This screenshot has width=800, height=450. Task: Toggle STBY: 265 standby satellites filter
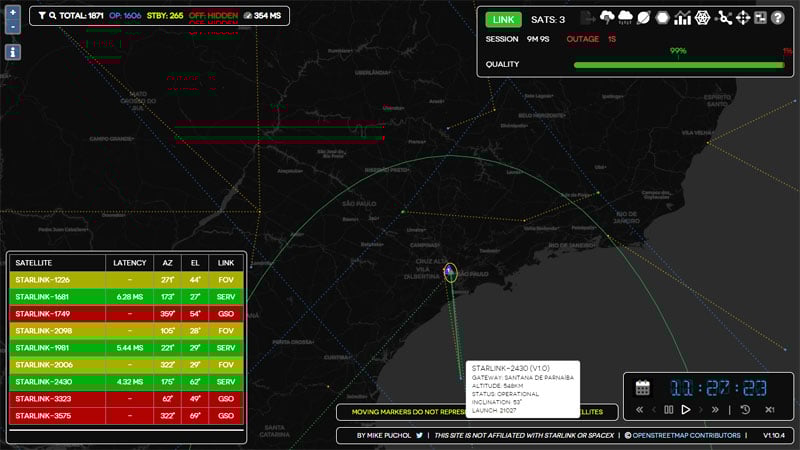[165, 16]
